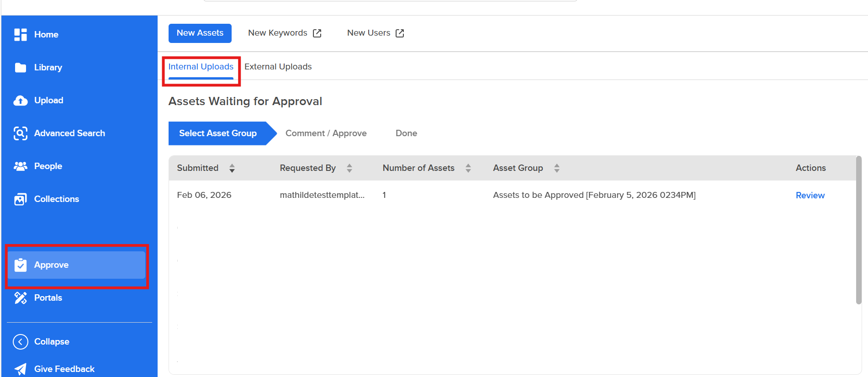Viewport: 868px width, 377px height.
Task: Sort by Number of Assets arrows
Action: [468, 168]
